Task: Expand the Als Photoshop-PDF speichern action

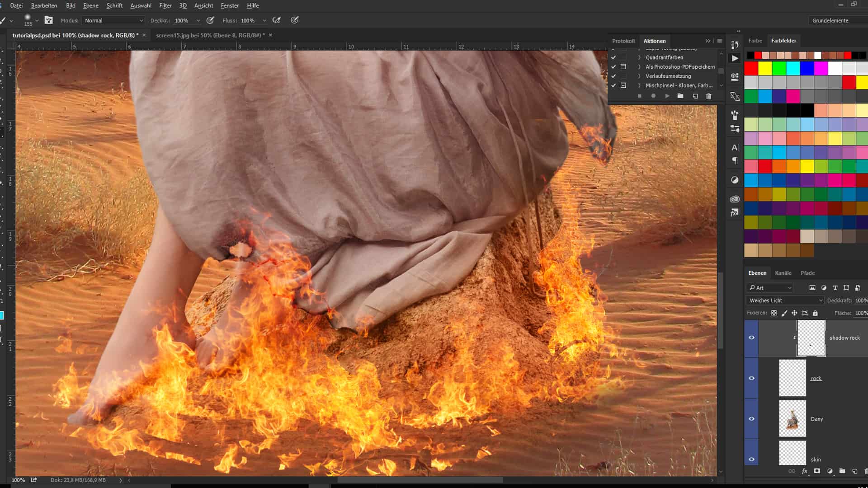Action: click(x=639, y=67)
